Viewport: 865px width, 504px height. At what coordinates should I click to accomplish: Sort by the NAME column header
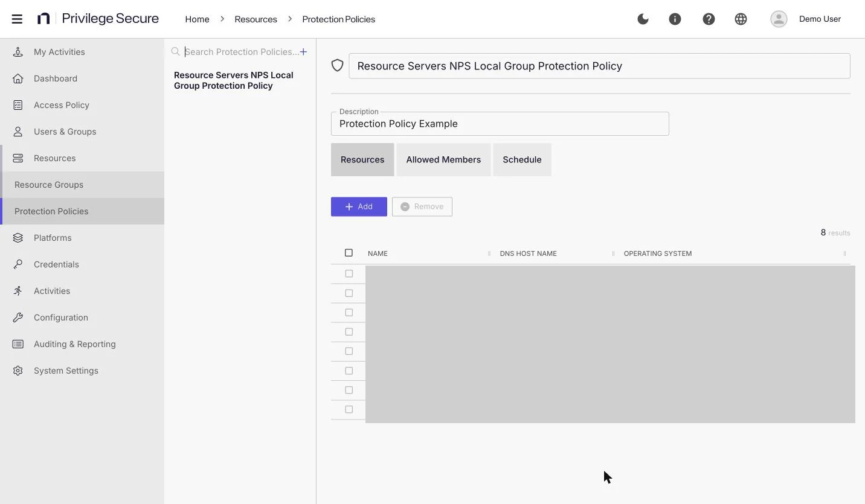click(x=378, y=254)
